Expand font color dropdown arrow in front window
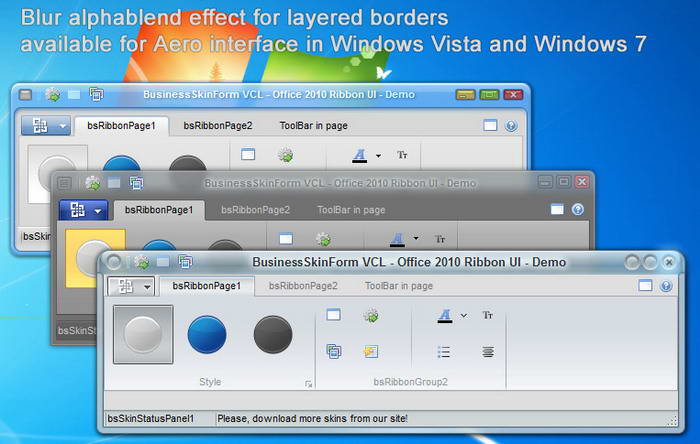This screenshot has height=444, width=700. [x=464, y=315]
